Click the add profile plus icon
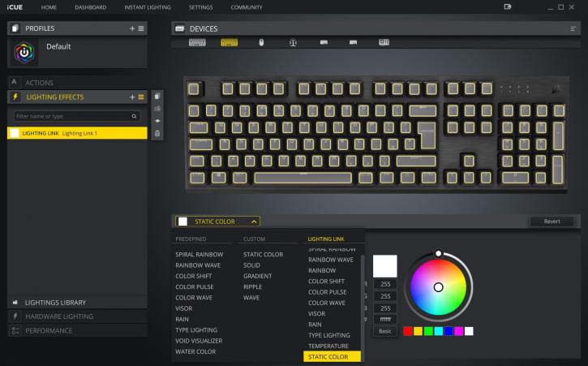 point(132,28)
